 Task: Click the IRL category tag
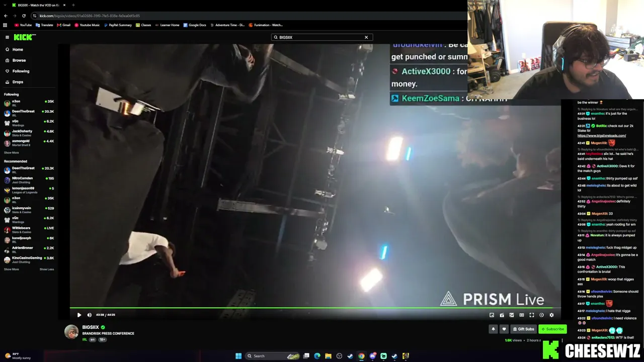click(85, 339)
